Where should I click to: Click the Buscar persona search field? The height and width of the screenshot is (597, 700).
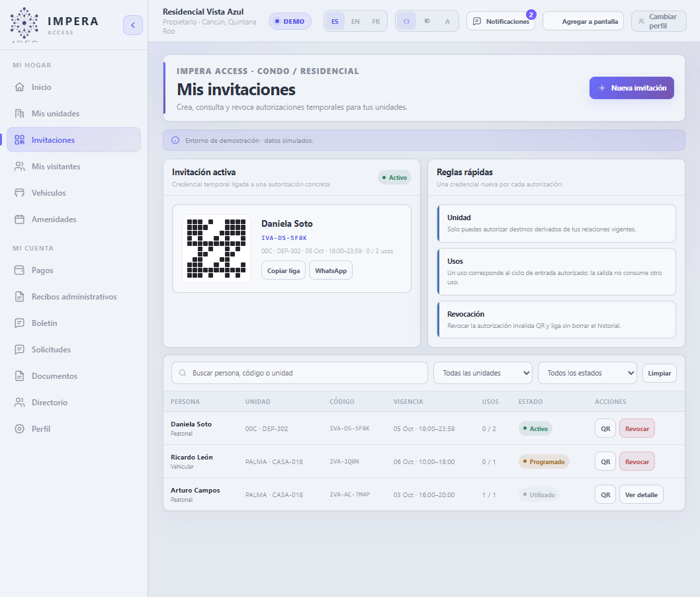(300, 373)
